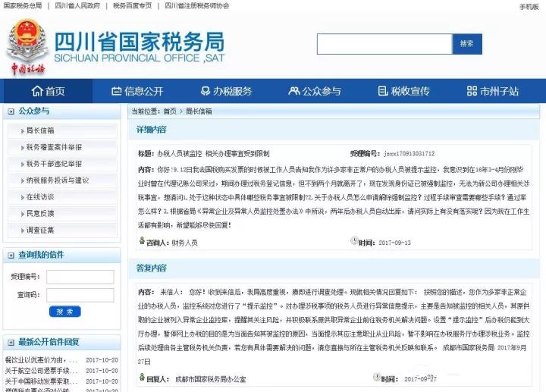Expand 税务稽查案件举报 in sidebar
This screenshot has width=546, height=392.
[x=62, y=147]
